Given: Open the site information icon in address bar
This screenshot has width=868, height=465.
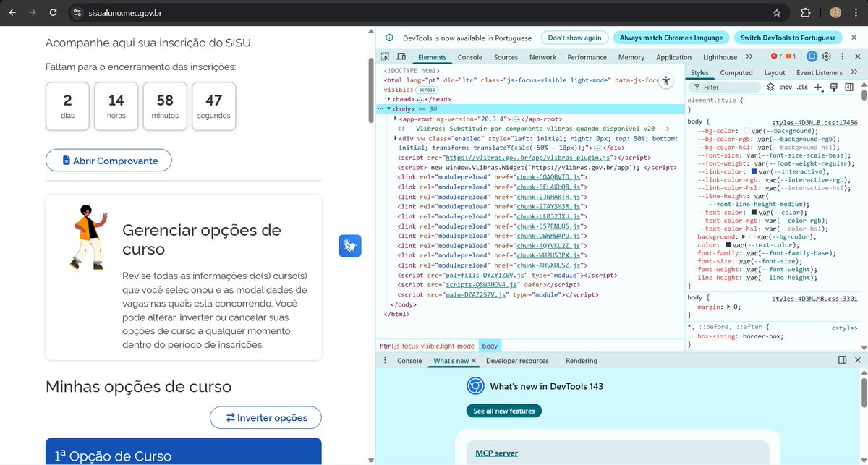Looking at the screenshot, I should [78, 13].
